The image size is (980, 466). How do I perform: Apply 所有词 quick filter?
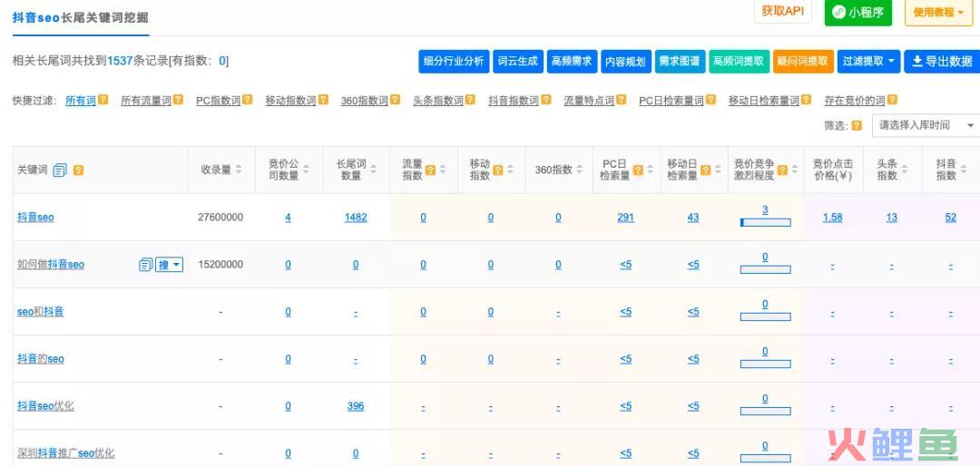coord(81,101)
